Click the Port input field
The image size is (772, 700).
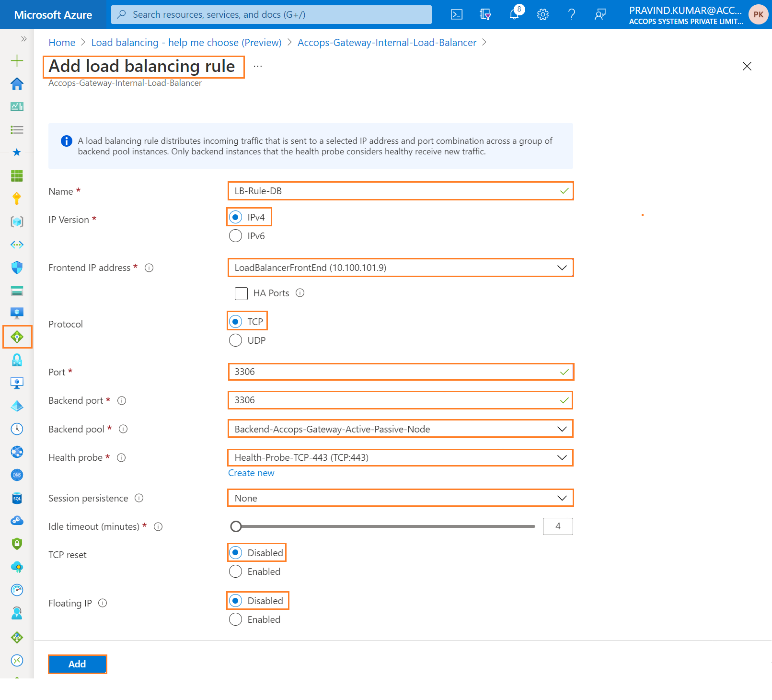401,372
